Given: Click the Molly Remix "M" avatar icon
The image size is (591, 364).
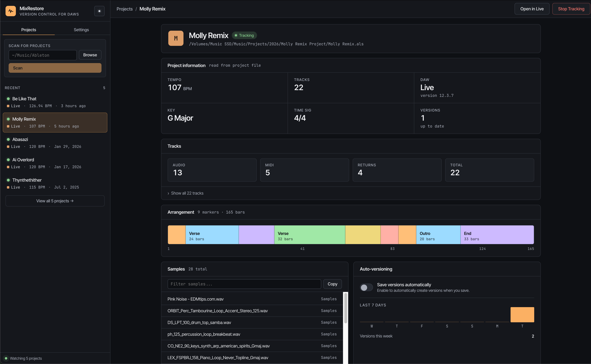Looking at the screenshot, I should coord(176,38).
